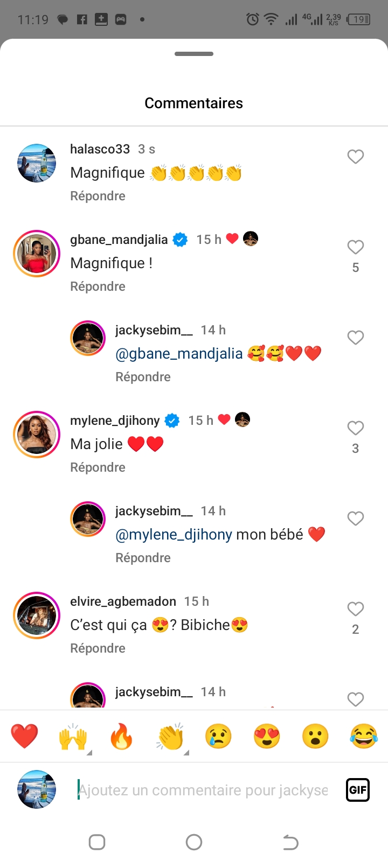Insert the clapping hands quick emoji
Screen dimensions: 388x868
point(170,736)
